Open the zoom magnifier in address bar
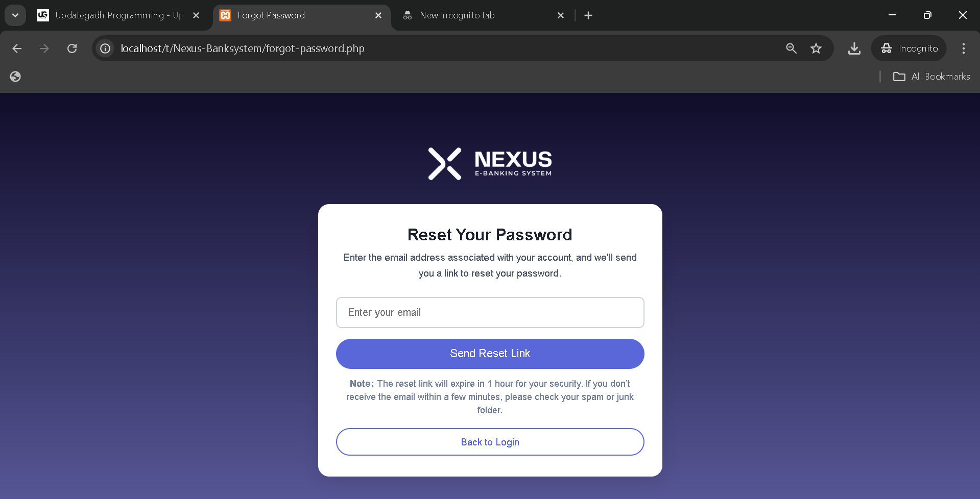 tap(791, 48)
